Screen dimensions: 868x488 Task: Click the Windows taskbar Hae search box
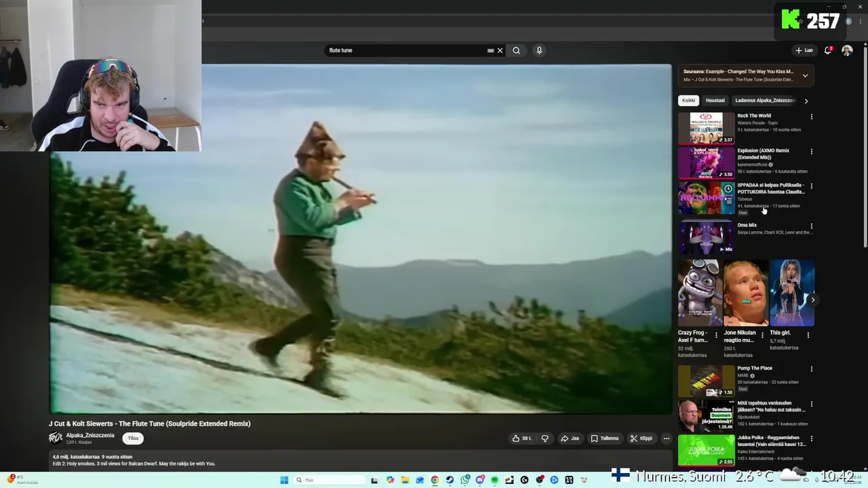click(x=330, y=480)
